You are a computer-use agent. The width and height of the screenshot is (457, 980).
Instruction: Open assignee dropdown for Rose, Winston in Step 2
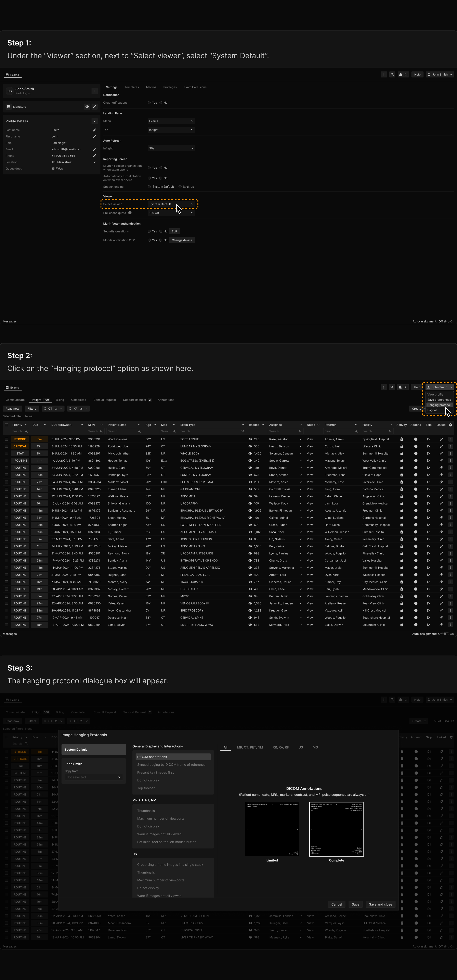click(300, 439)
